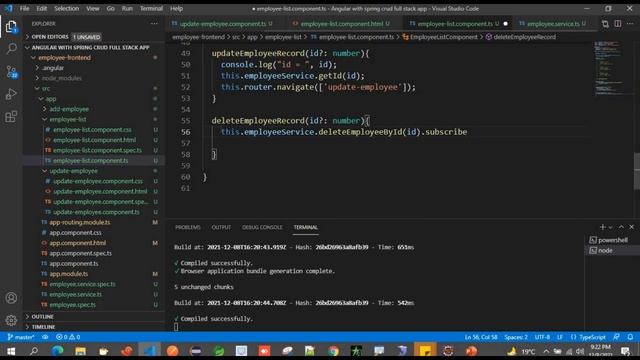Expand the .angular folder
Screen dimensions: 640x360
[x=53, y=68]
